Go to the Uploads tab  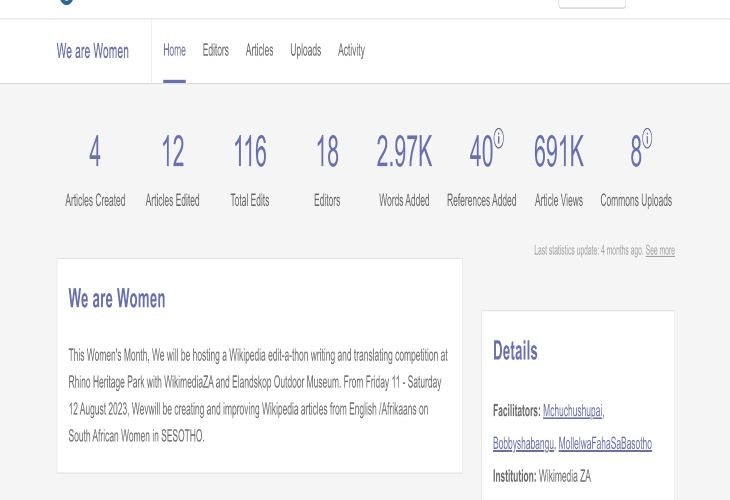[x=305, y=50]
